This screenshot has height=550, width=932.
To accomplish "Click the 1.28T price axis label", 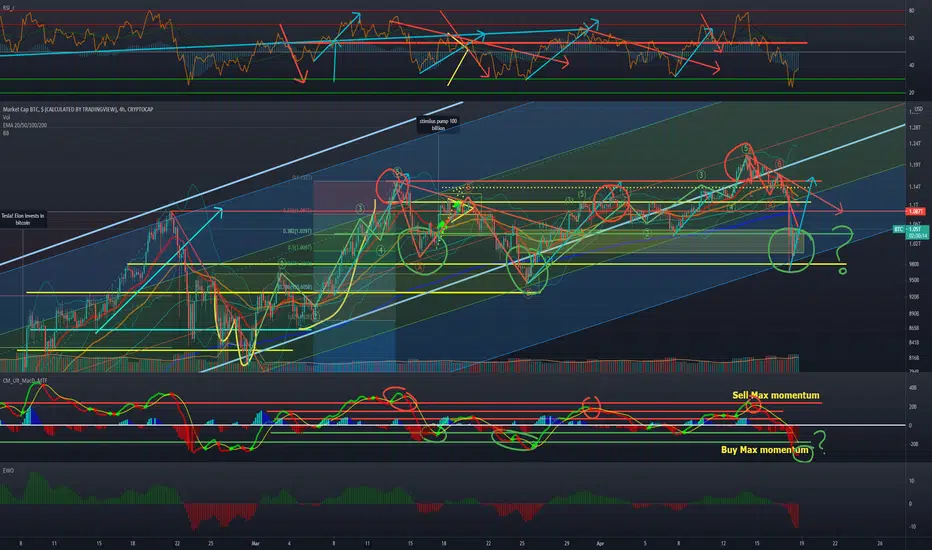I will (x=915, y=127).
